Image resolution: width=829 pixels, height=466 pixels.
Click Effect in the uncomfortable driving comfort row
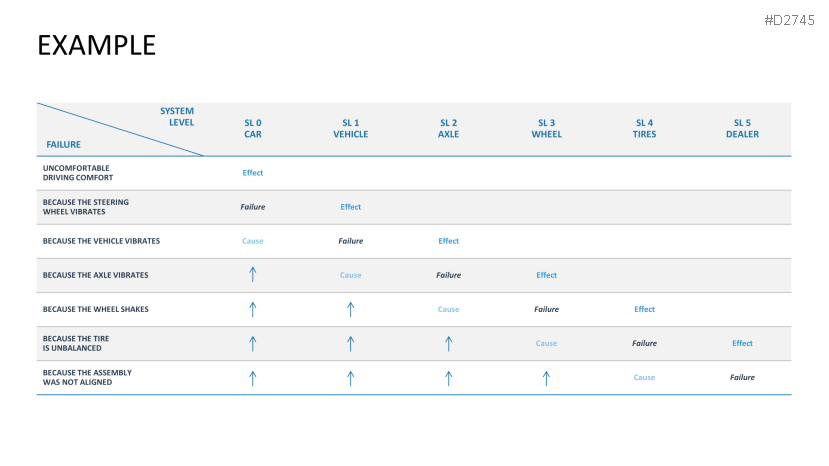point(253,173)
